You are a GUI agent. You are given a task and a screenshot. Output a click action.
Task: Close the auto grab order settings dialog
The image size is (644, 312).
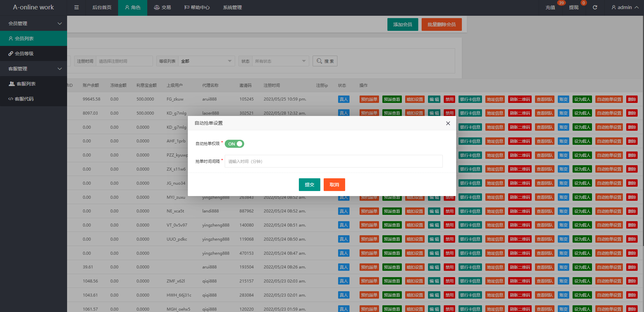coord(448,123)
